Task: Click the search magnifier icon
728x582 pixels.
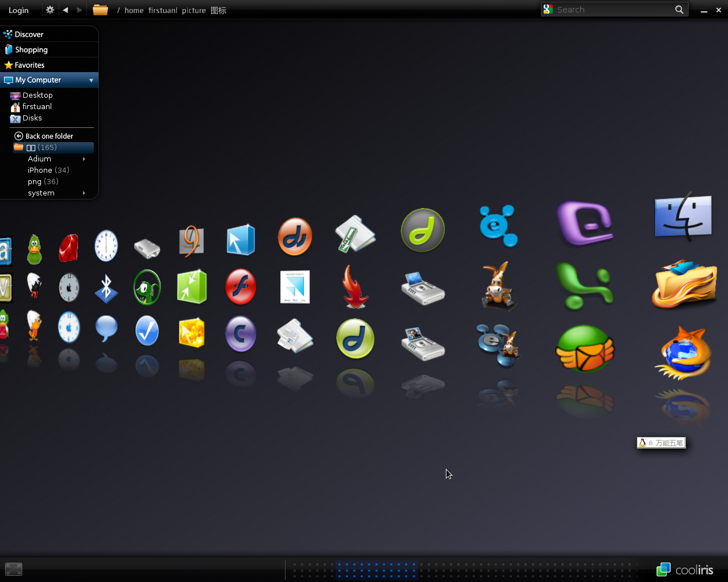Action: click(679, 9)
